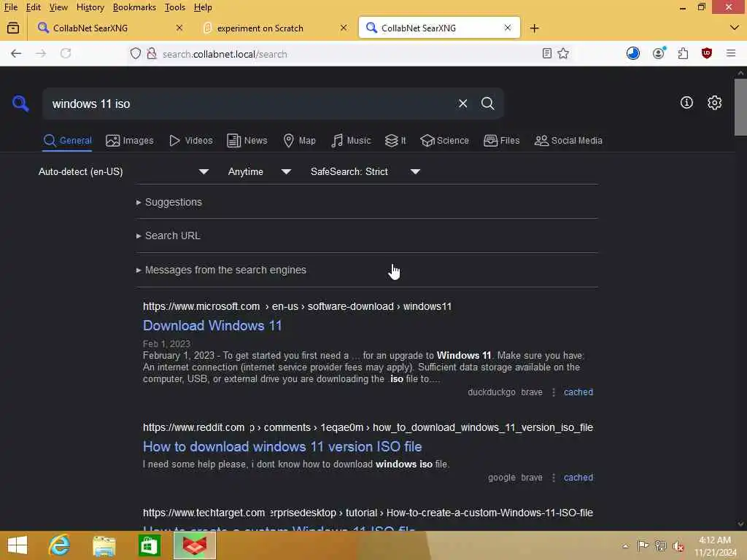Switch to experiment on Scratch tab
Screen dimensions: 747x560
click(x=260, y=28)
